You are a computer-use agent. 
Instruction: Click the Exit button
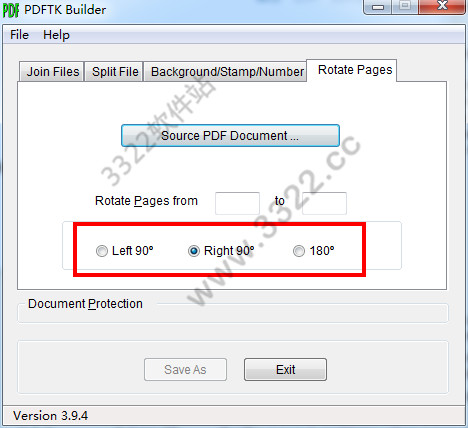point(285,370)
